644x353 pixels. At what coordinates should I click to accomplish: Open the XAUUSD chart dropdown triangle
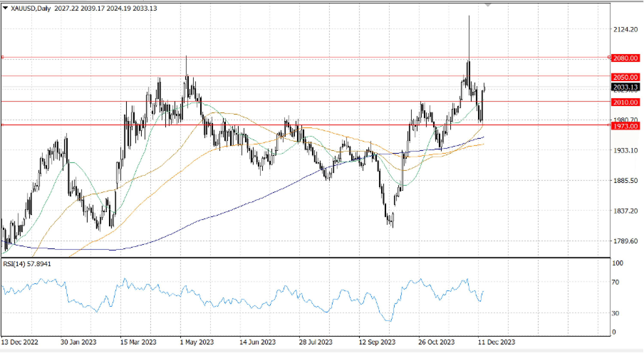5,8
